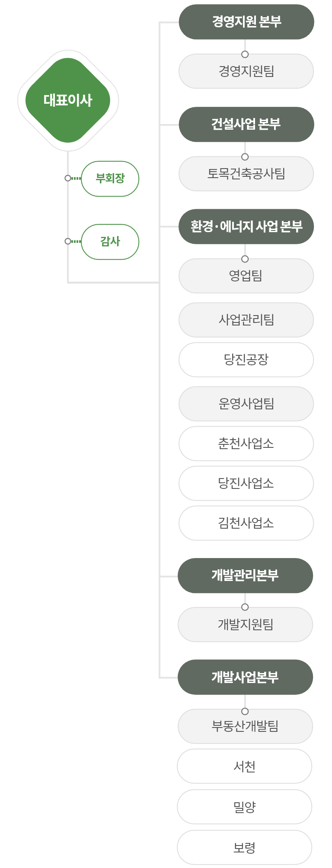Click the 영업팀 box
This screenshot has width=332, height=868.
246,276
